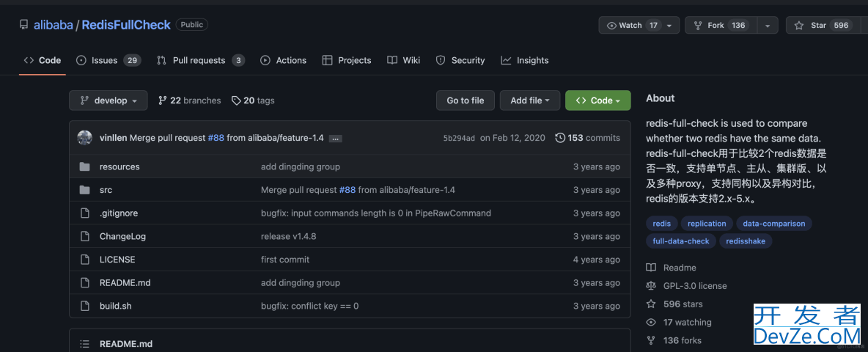Viewport: 868px width, 352px height.
Task: Click vinllen's avatar thumbnail
Action: tap(85, 138)
